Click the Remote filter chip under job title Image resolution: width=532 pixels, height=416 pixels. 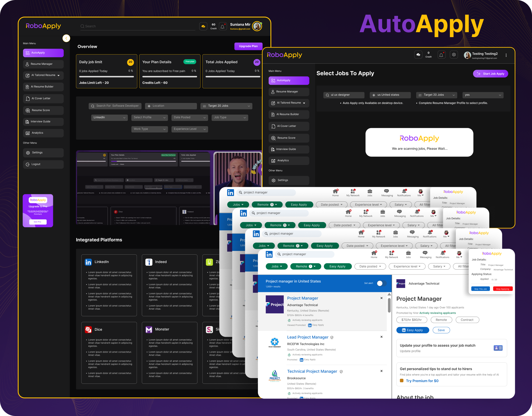tap(441, 320)
